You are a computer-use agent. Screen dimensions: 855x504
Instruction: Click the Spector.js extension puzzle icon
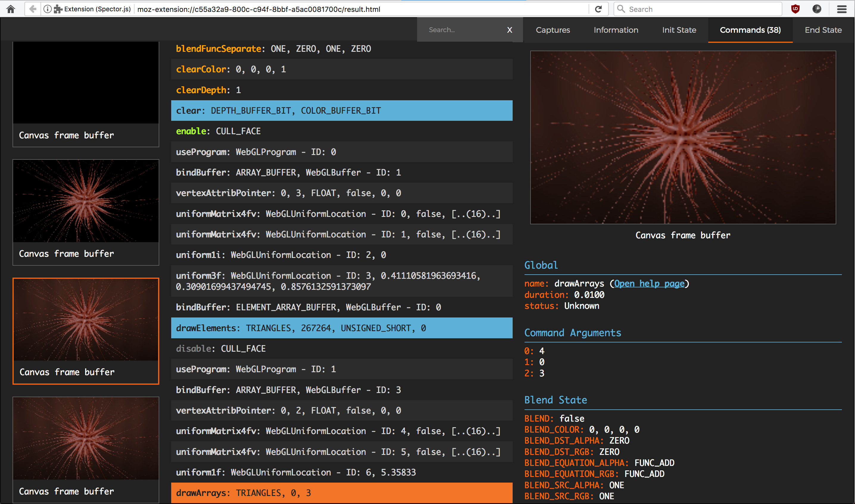click(x=58, y=9)
